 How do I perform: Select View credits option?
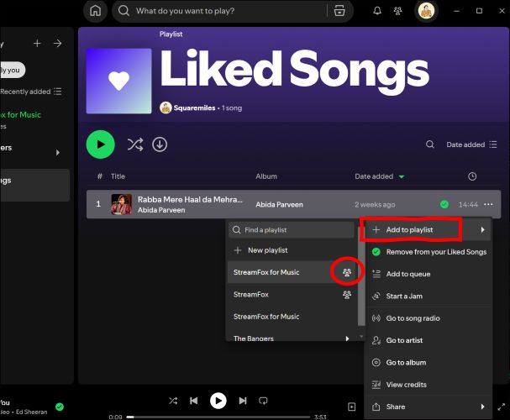(x=429, y=385)
